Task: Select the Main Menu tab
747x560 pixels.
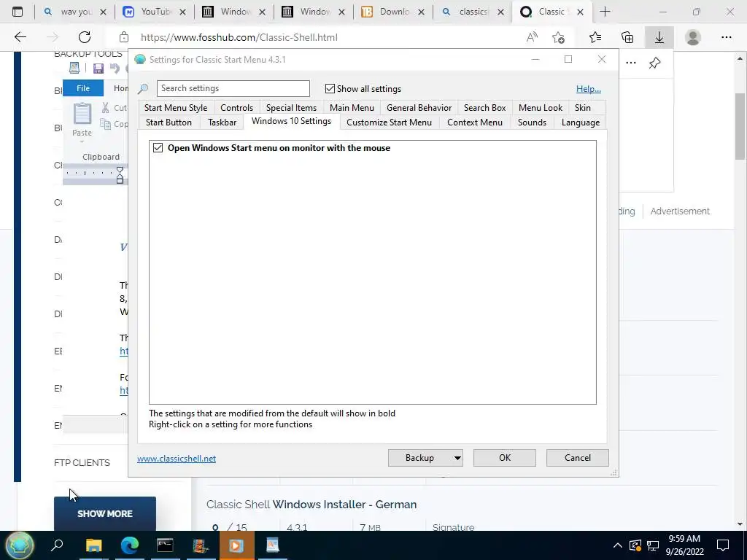Action: (x=352, y=108)
